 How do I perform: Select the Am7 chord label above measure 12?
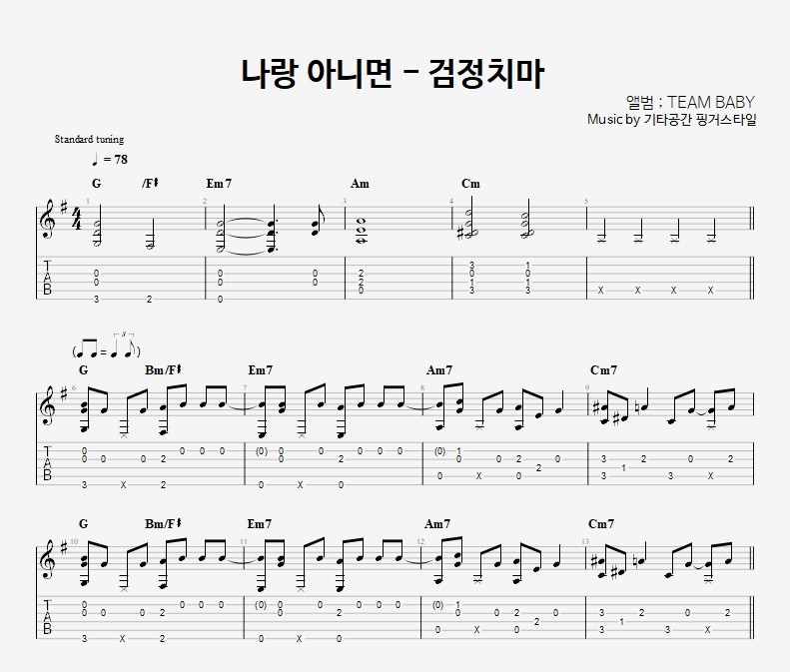[437, 524]
